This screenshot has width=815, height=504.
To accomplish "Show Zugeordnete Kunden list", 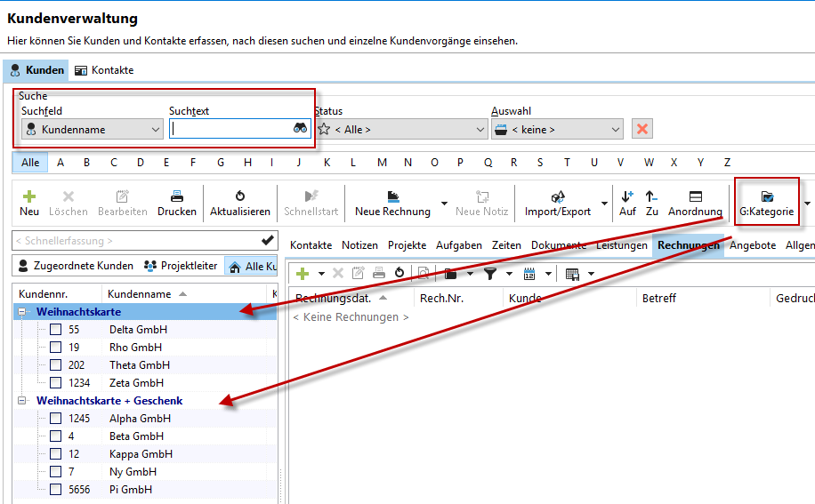I will tap(75, 266).
